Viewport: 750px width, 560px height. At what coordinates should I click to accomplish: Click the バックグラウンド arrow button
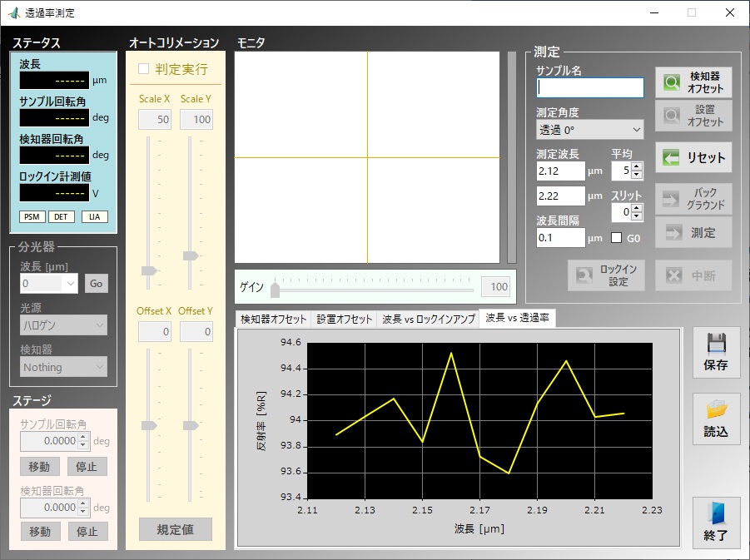coord(693,199)
